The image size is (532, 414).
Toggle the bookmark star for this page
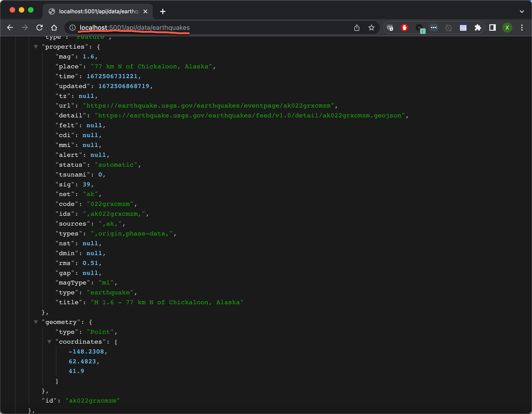click(x=371, y=28)
